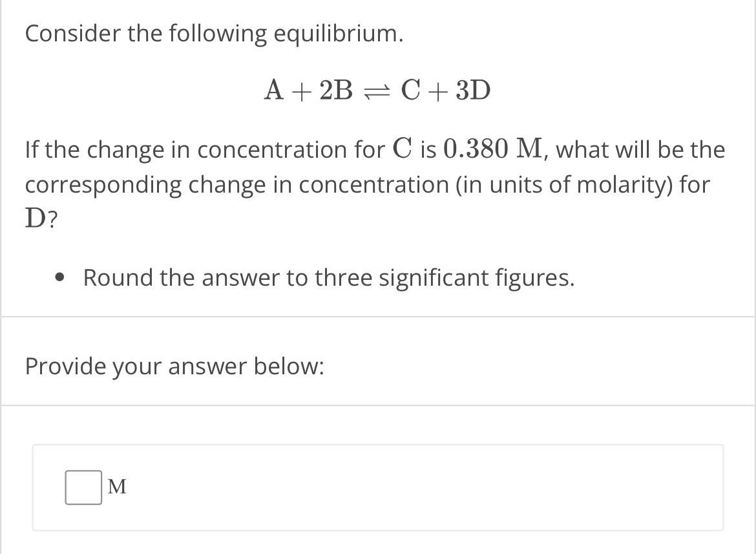The width and height of the screenshot is (756, 554).
Task: Select the rounding instruction text
Action: pyautogui.click(x=329, y=277)
